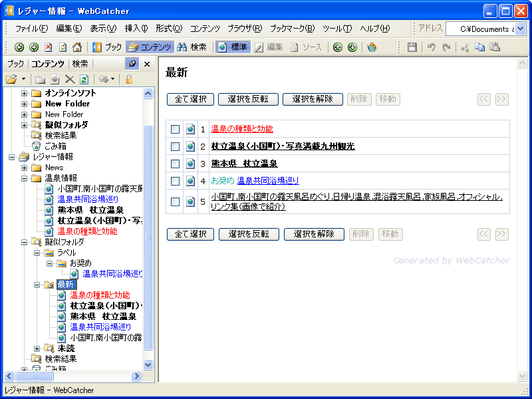
Task: Click the new pseudo folder icon in panel
Action: point(55,79)
